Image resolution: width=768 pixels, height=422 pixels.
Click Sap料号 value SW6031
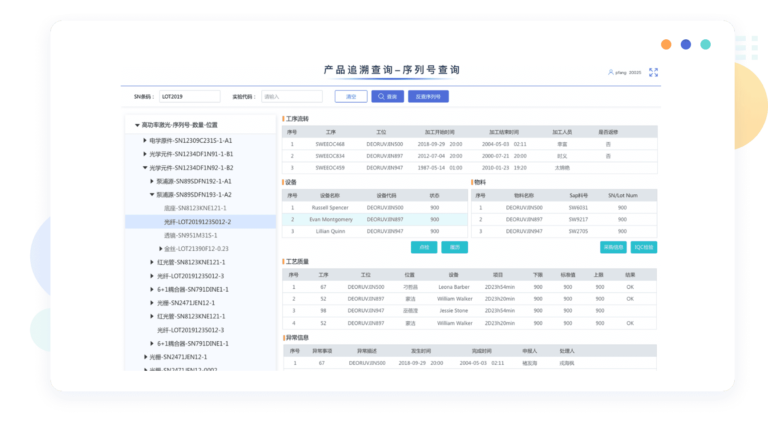pyautogui.click(x=578, y=208)
